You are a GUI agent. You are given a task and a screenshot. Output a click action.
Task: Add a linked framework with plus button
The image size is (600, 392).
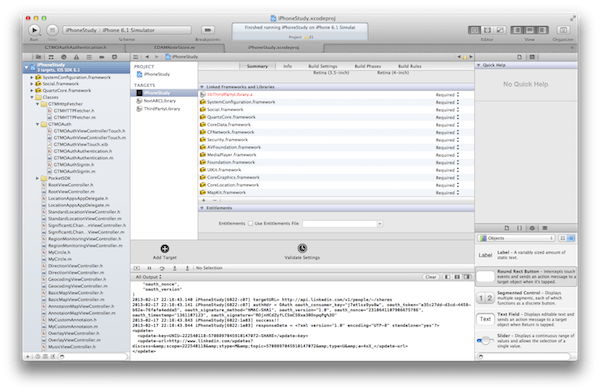(x=204, y=200)
